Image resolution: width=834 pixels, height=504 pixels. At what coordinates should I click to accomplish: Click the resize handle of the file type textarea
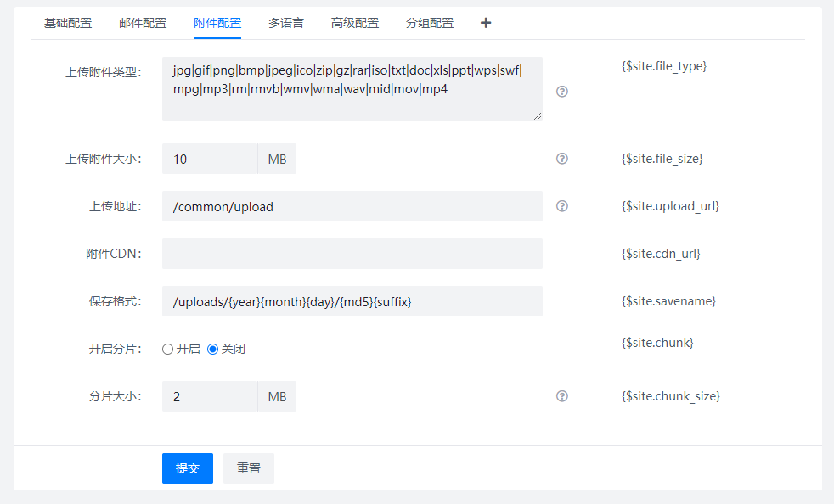click(x=538, y=116)
